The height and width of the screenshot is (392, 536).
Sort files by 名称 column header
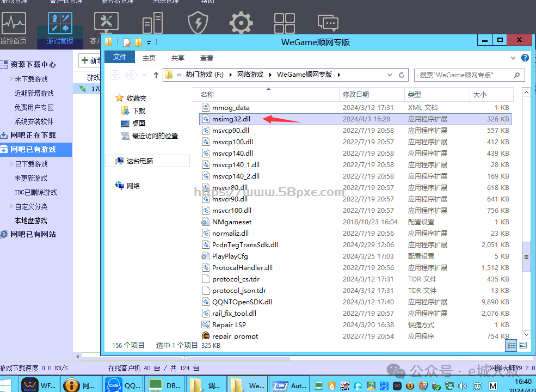point(265,94)
